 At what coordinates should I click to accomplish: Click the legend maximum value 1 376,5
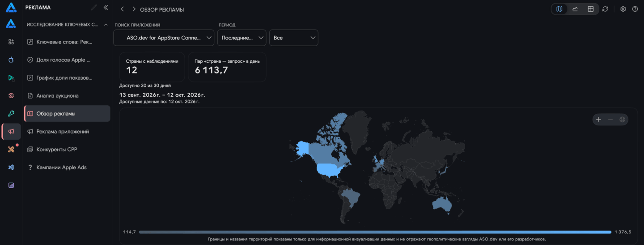pos(623,232)
